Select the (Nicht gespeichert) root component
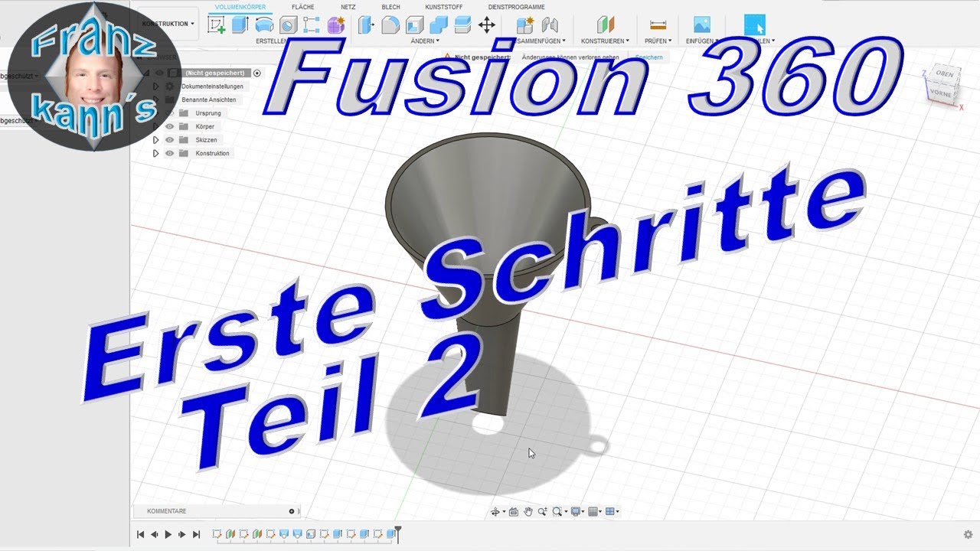Viewport: 980px width, 551px height. (x=214, y=73)
